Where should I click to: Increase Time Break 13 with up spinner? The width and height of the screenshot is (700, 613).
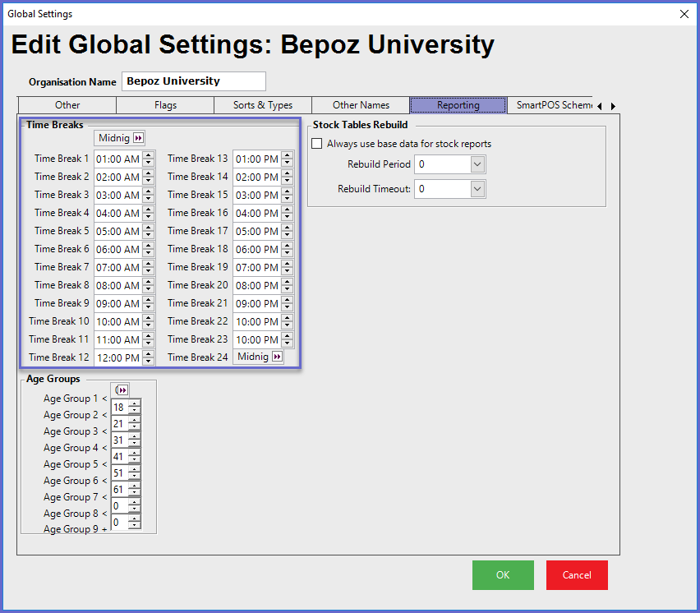[287, 154]
